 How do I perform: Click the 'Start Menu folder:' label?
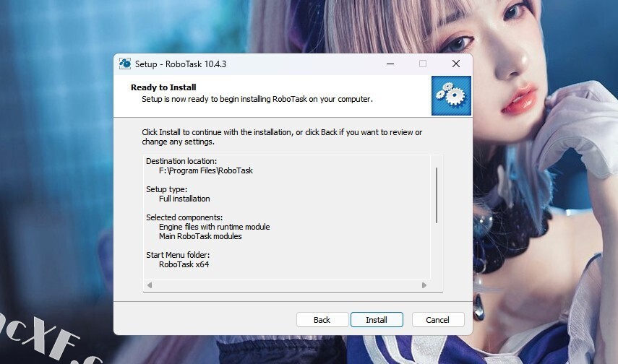click(x=178, y=255)
